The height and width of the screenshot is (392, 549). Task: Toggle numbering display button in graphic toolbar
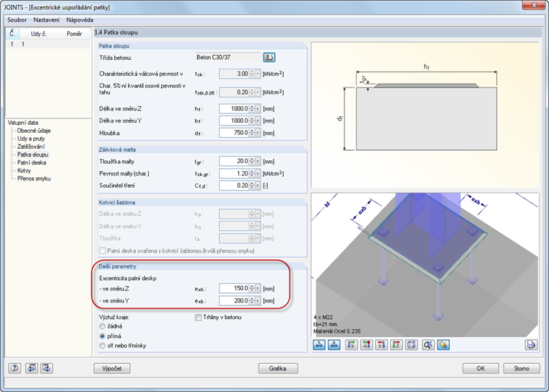click(x=334, y=345)
